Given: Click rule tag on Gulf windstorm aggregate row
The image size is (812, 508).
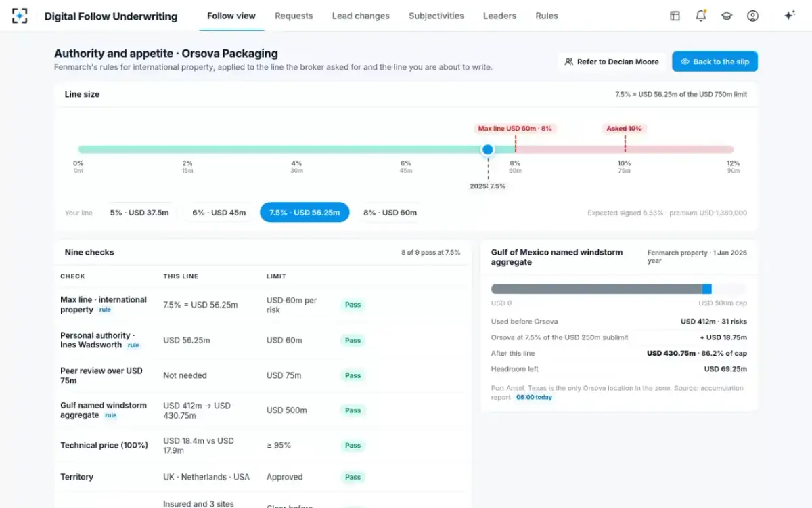Looking at the screenshot, I should [x=110, y=415].
